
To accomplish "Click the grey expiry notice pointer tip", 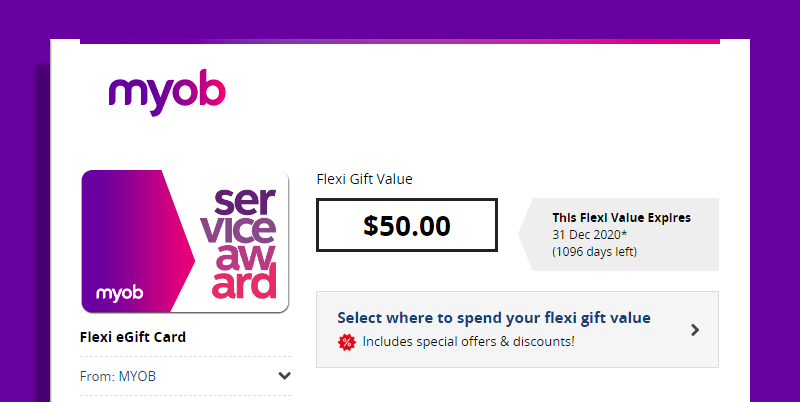I will [x=522, y=235].
